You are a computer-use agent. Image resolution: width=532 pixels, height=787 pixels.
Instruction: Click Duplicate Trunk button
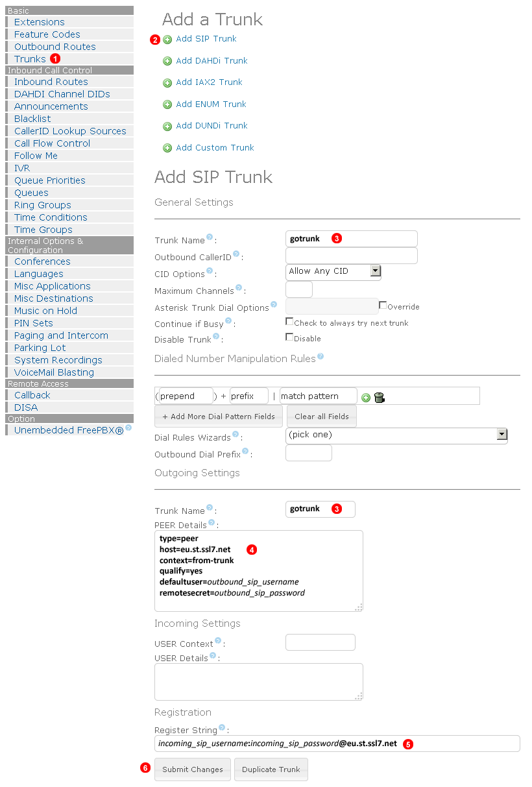tap(271, 769)
